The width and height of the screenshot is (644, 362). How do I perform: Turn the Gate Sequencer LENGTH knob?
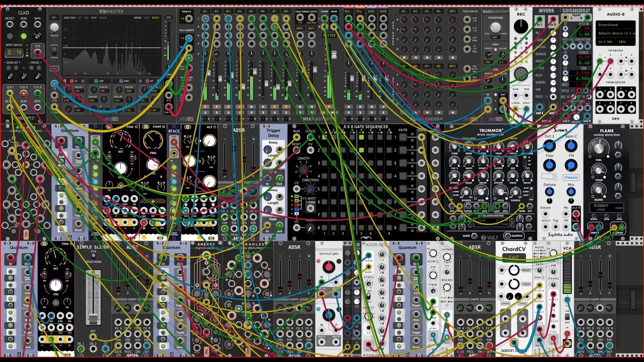coord(303,169)
